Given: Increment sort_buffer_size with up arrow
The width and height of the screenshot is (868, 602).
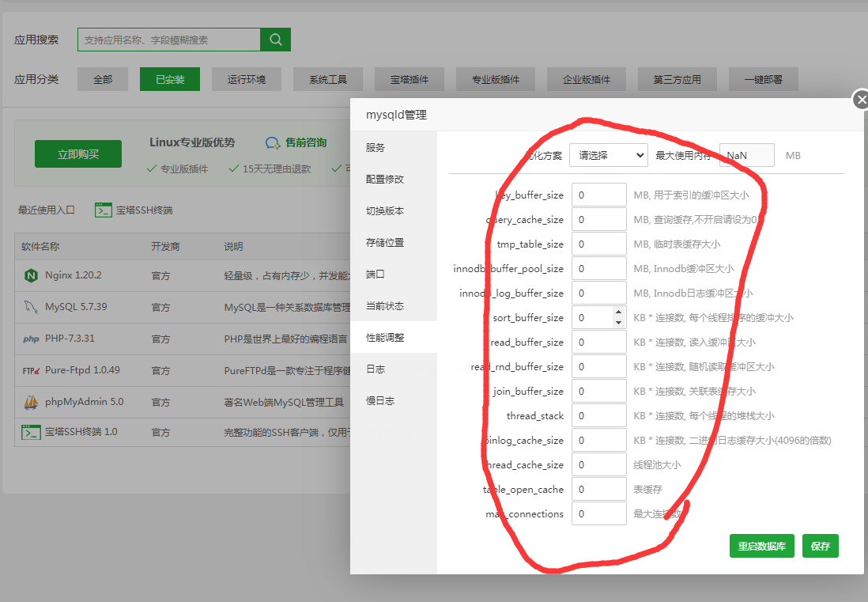Looking at the screenshot, I should pos(618,312).
